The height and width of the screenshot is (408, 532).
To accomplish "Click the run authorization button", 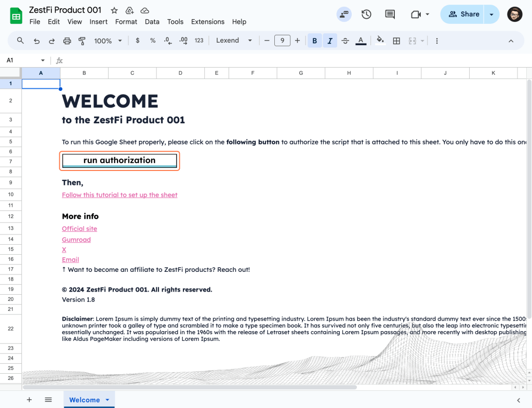I will (119, 160).
